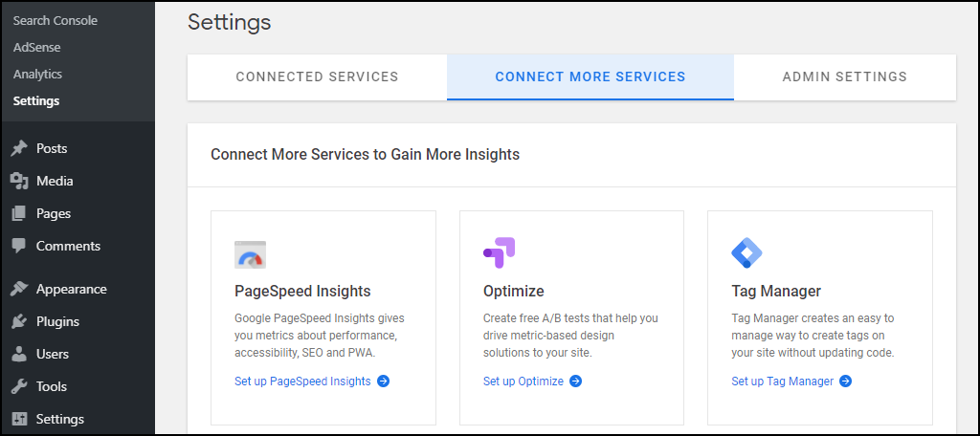This screenshot has height=436, width=980.
Task: Click the Comments speech bubble icon
Action: coord(19,246)
